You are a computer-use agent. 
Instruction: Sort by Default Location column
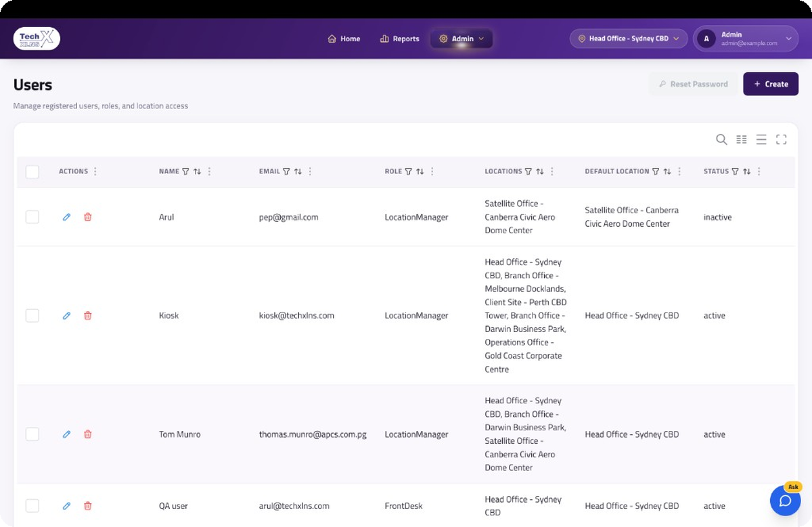(x=667, y=172)
